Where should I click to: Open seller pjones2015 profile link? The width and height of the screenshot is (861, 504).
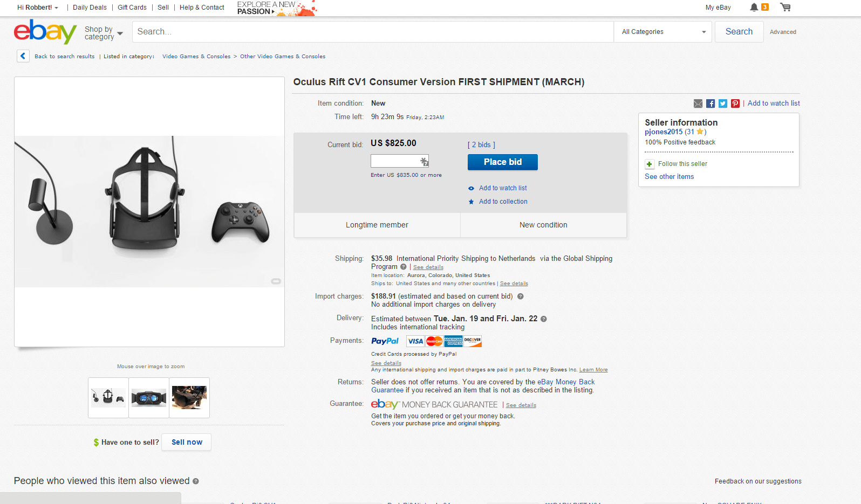(664, 132)
